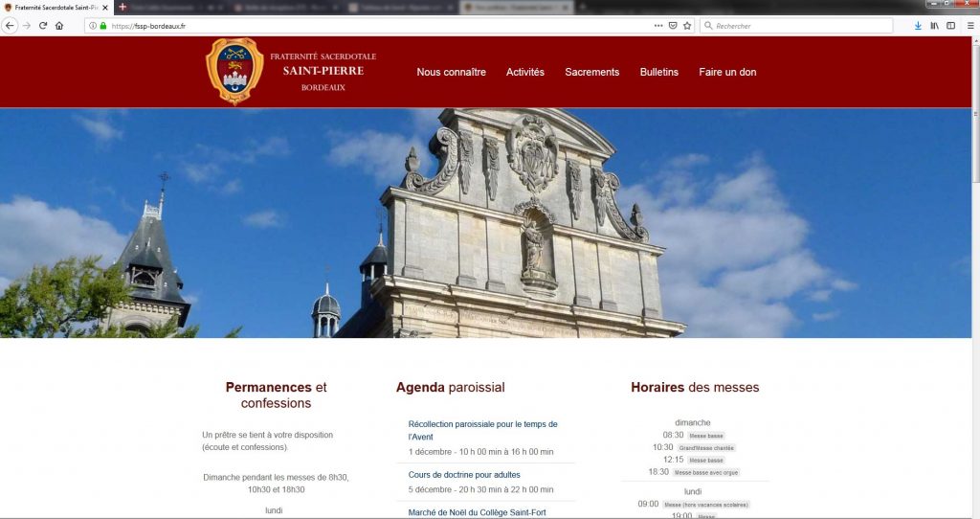The width and height of the screenshot is (980, 519).
Task: Expand the page actions three-dots menu
Action: (x=658, y=26)
